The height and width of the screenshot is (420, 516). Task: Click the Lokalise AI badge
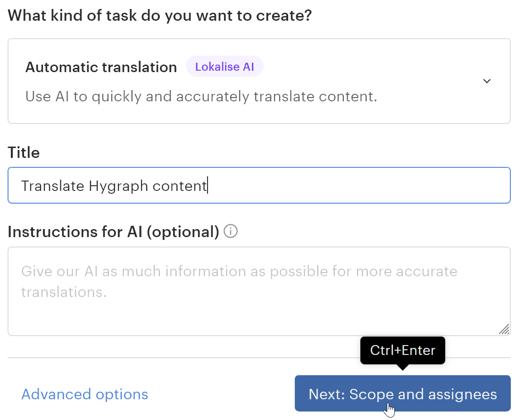225,67
